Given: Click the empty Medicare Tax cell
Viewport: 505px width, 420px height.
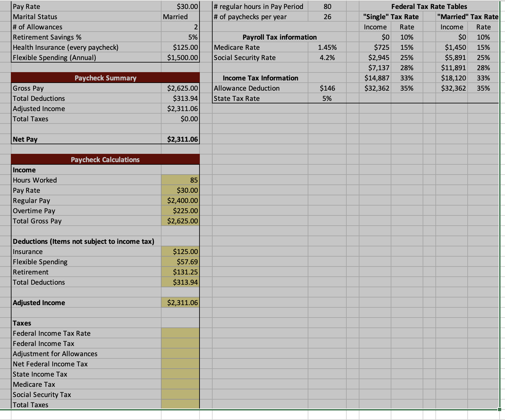Looking at the screenshot, I should (180, 384).
